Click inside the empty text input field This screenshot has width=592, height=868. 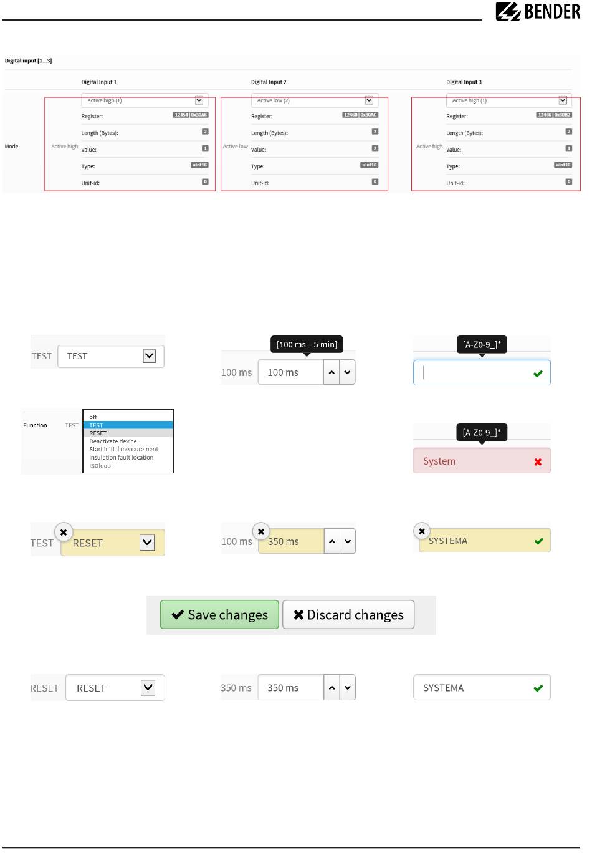tap(474, 373)
